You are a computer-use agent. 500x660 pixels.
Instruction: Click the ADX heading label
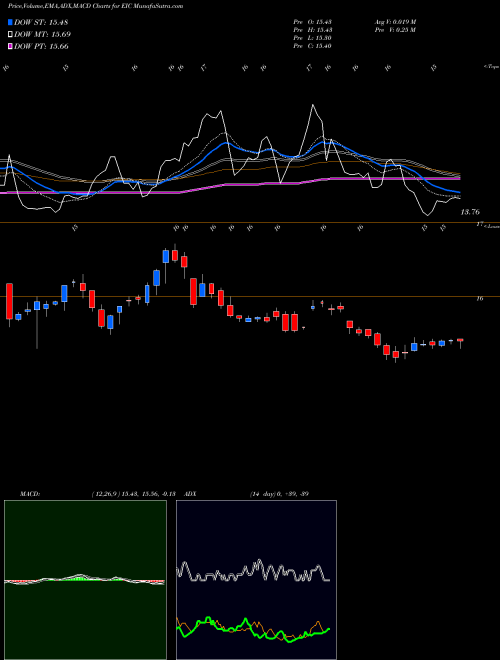click(x=190, y=494)
